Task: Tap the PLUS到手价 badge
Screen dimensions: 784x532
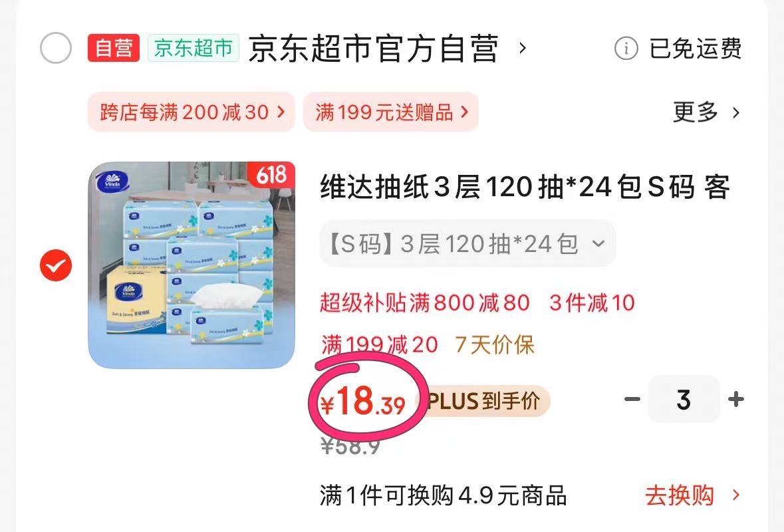Action: [x=484, y=400]
